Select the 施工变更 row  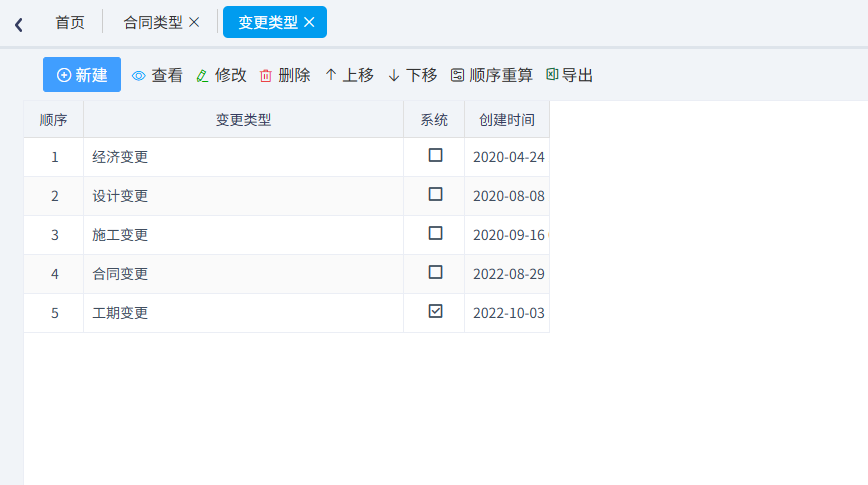[287, 235]
